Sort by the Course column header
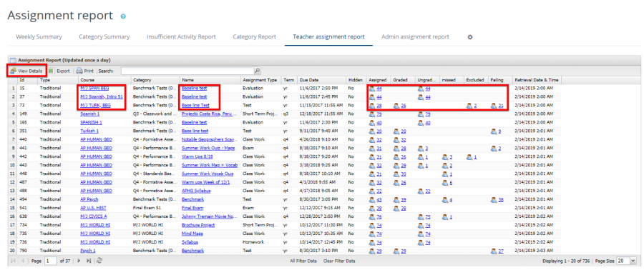Viewport: 644px width, 280px height. [104, 80]
